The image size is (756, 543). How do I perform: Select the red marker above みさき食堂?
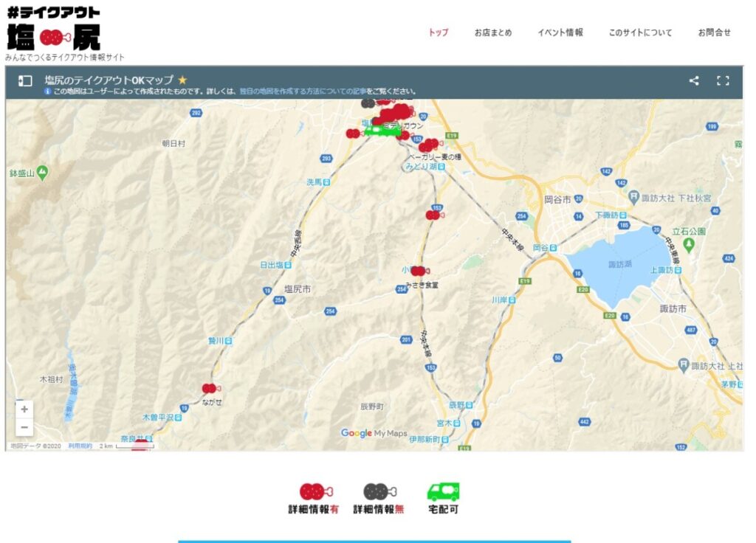click(x=419, y=271)
